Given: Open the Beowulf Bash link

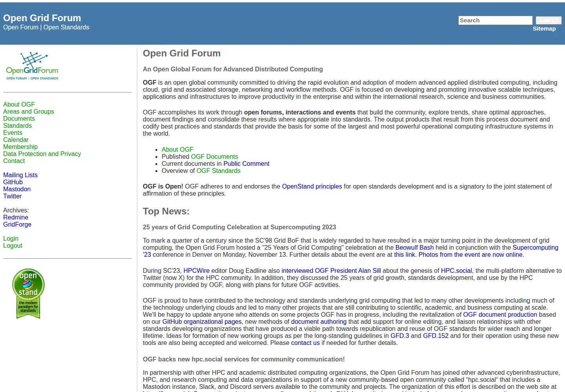Looking at the screenshot, I should coord(414,247).
